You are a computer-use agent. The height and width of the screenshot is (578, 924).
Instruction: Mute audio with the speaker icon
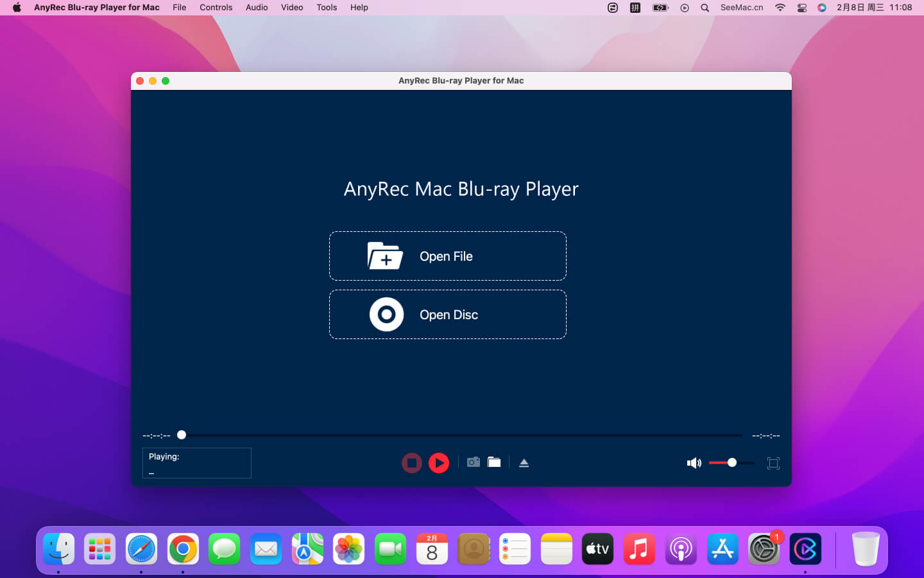694,463
